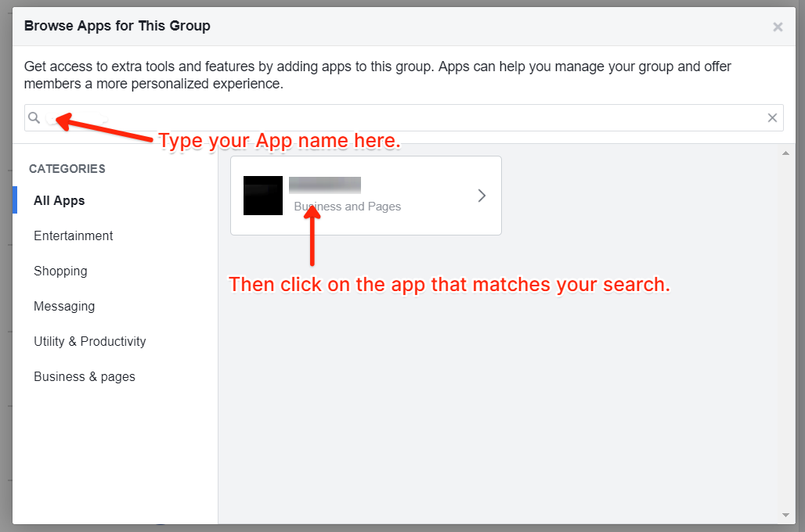Click the search magnifier icon
Image resolution: width=805 pixels, height=532 pixels.
tap(34, 118)
